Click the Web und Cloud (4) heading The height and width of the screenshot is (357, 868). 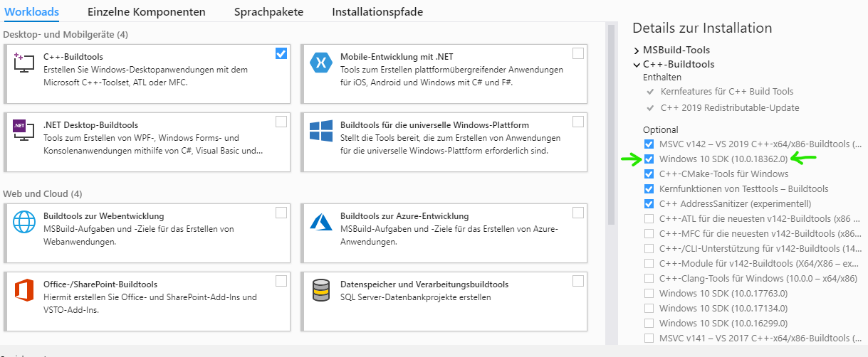coord(43,193)
